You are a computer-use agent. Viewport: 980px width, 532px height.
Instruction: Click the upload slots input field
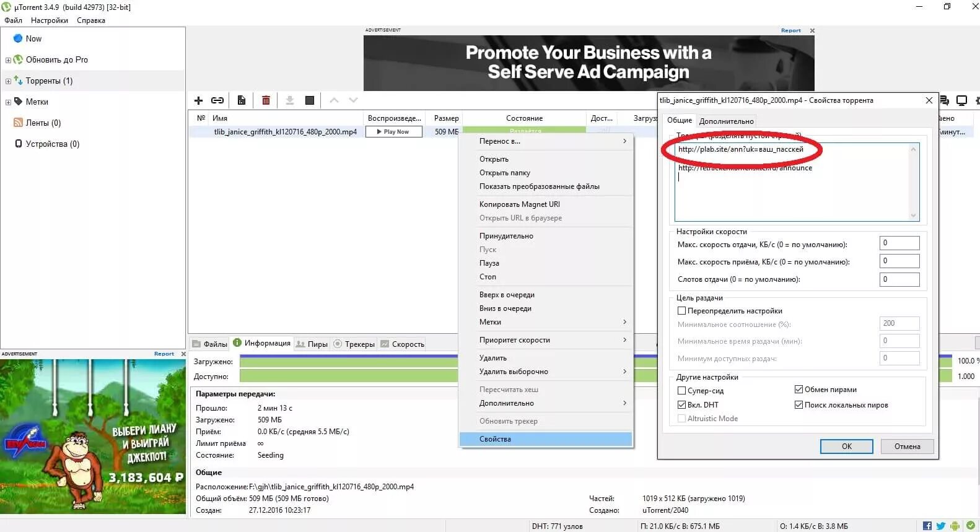(x=899, y=279)
